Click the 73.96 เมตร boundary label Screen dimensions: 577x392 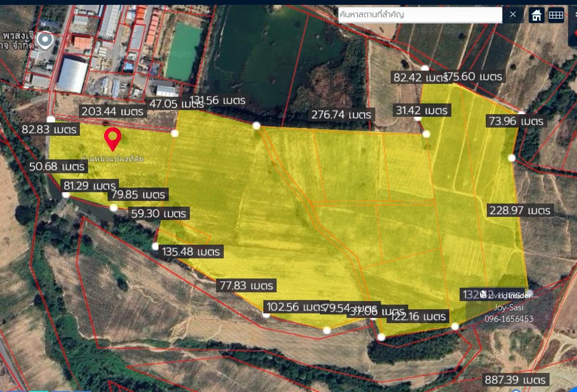tap(516, 121)
